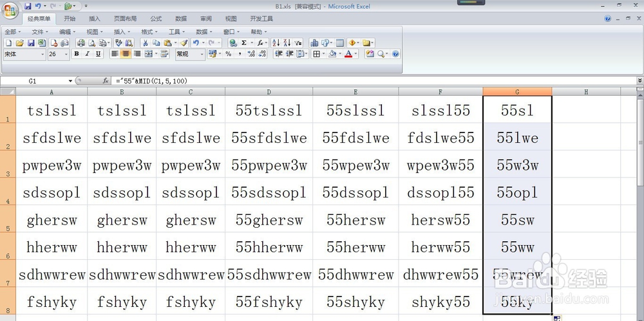Sort ascending A to Z
Viewport: 644px width, 321px height.
pyautogui.click(x=276, y=42)
